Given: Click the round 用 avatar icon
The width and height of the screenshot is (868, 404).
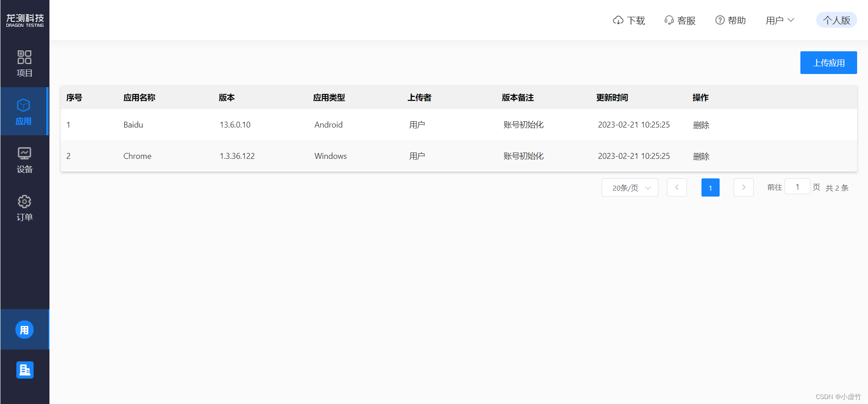Looking at the screenshot, I should 25,330.
